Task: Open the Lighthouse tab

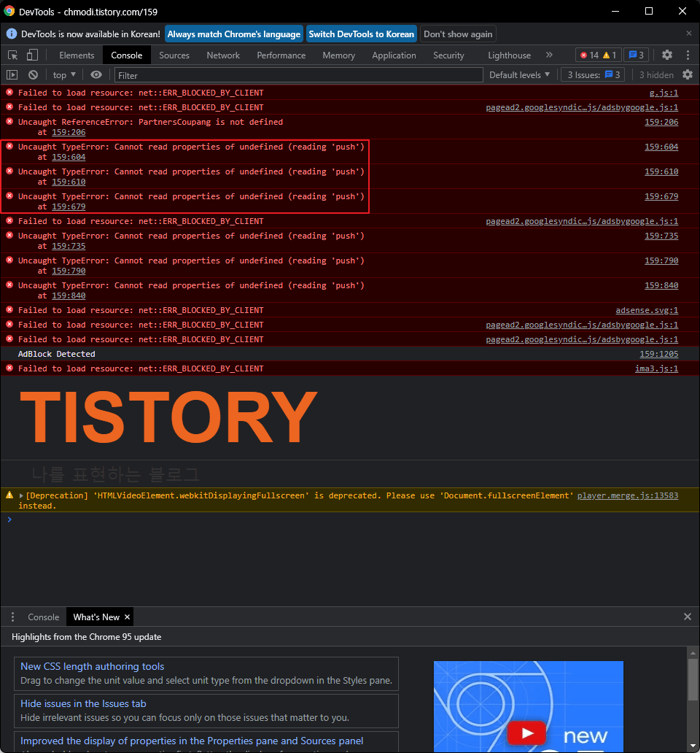Action: point(509,55)
